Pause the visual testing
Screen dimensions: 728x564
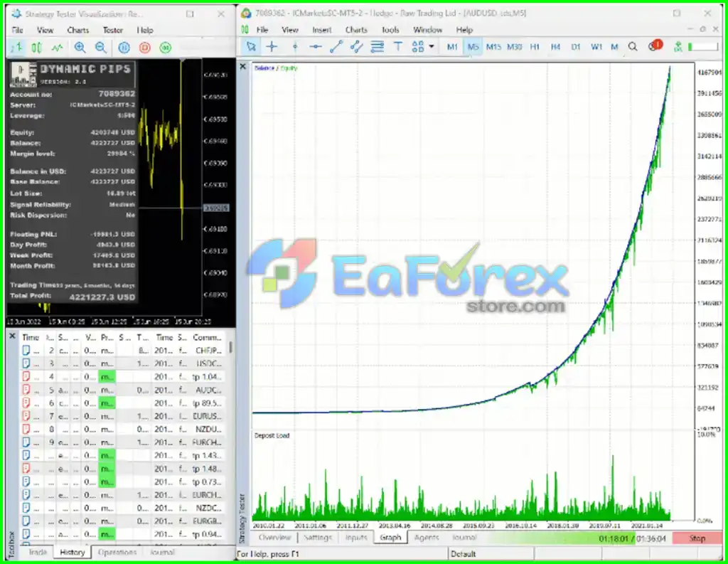tap(124, 48)
